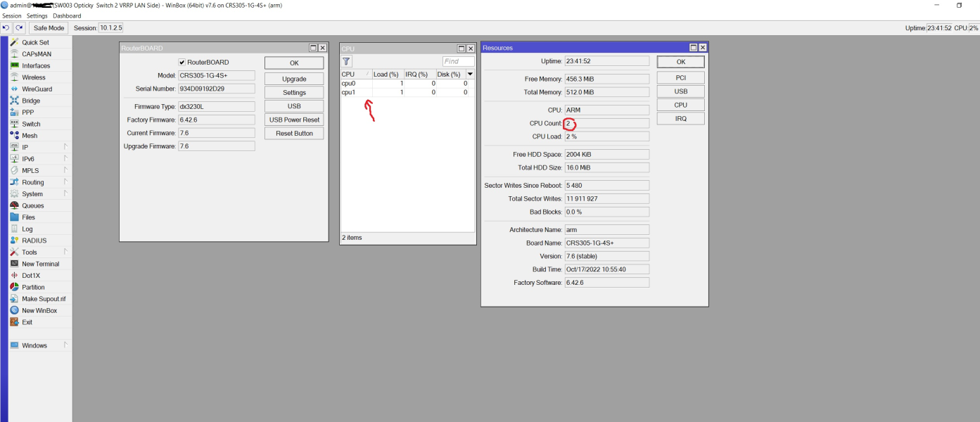This screenshot has width=980, height=422.
Task: Open Log in the sidebar
Action: (x=27, y=229)
